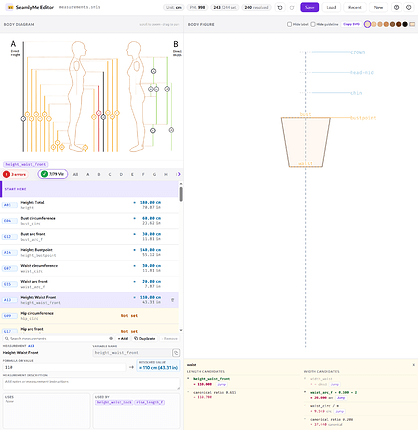Image resolution: width=418 pixels, height=430 pixels.
Task: Click the Load button
Action: pyautogui.click(x=331, y=7)
